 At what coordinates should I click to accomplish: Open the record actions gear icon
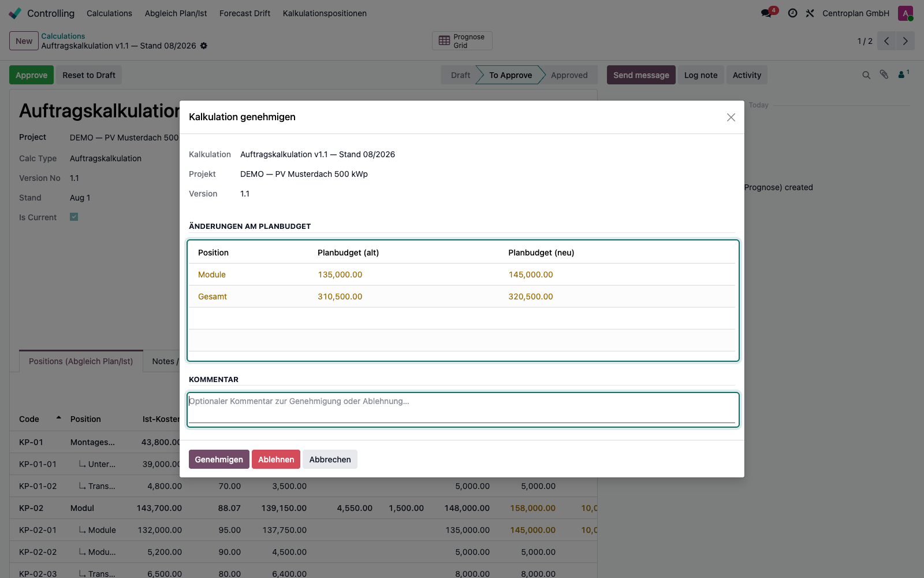click(x=204, y=46)
